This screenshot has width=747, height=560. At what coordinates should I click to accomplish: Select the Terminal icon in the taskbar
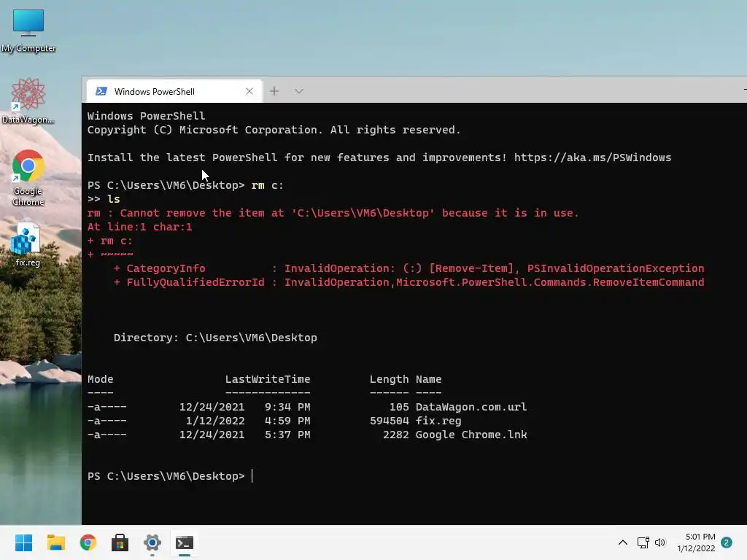click(x=185, y=542)
